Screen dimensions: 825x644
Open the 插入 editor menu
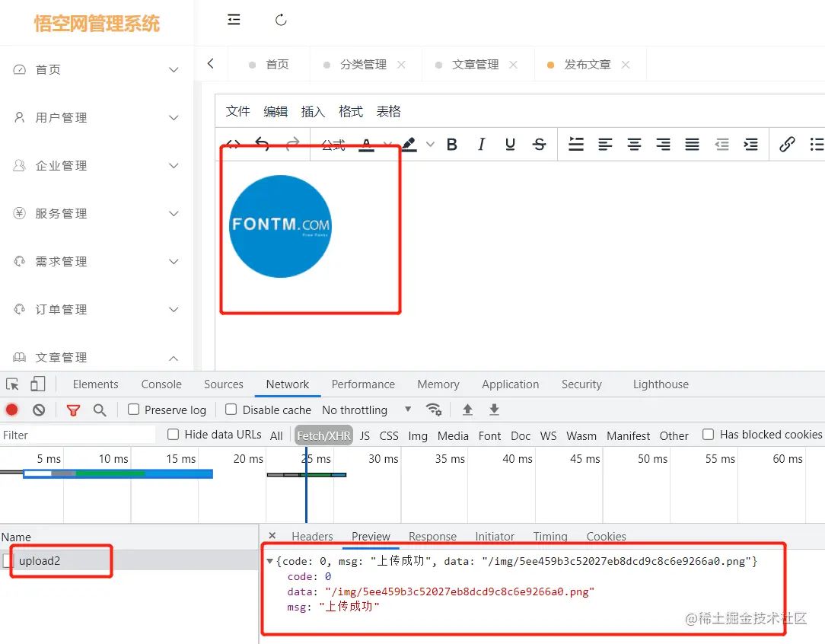click(313, 111)
